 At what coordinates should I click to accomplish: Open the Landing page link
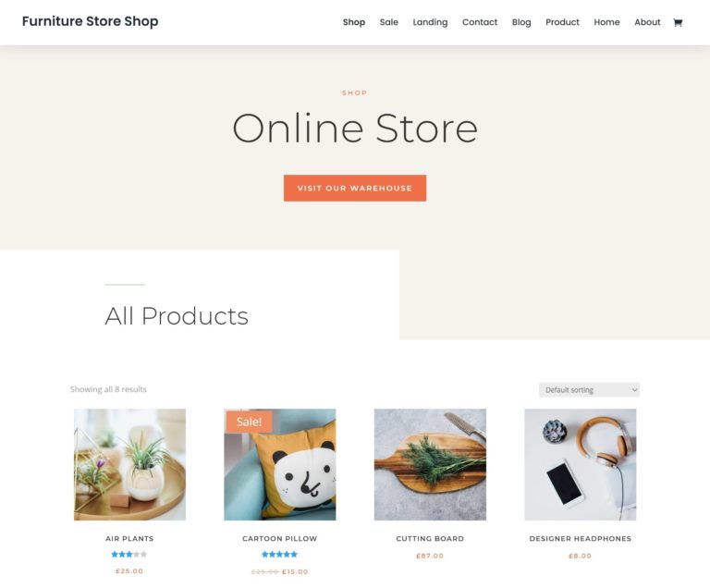click(430, 22)
